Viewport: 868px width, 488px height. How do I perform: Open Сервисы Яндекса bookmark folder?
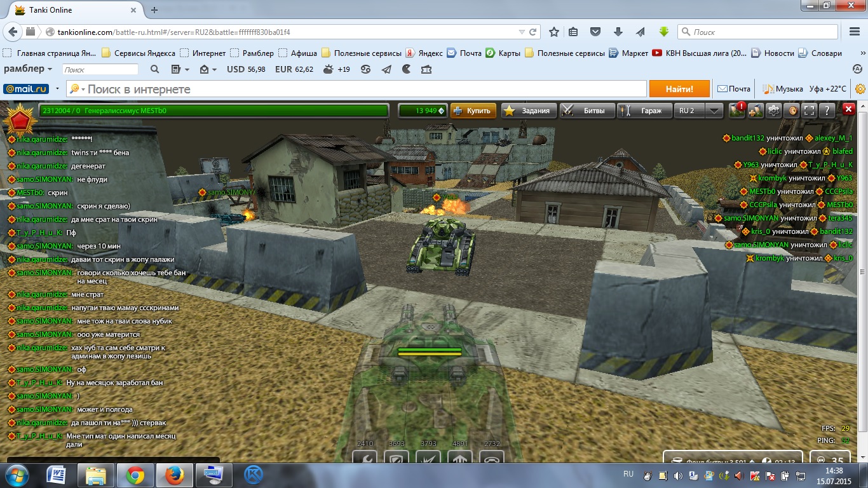(139, 53)
